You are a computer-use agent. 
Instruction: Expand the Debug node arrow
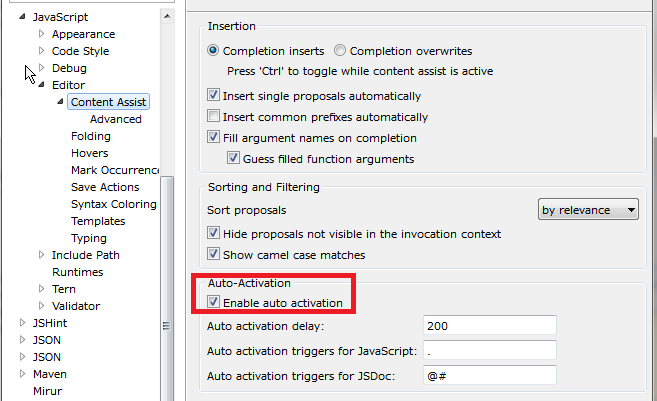pos(41,67)
